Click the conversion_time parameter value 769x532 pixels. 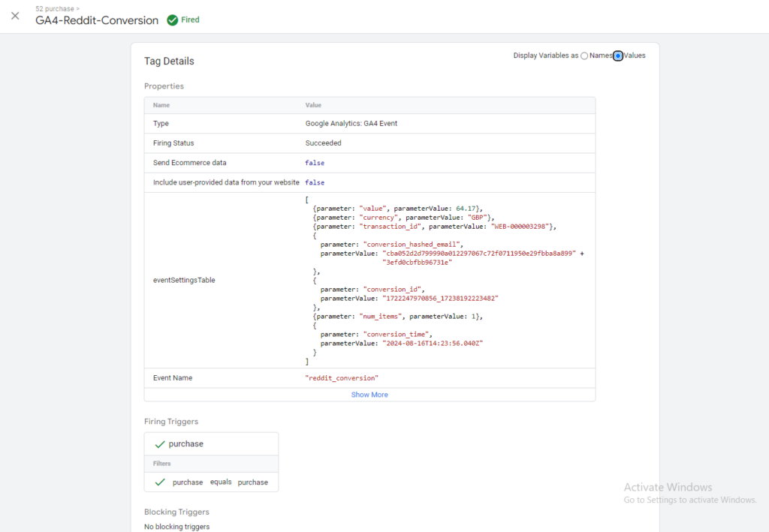433,343
